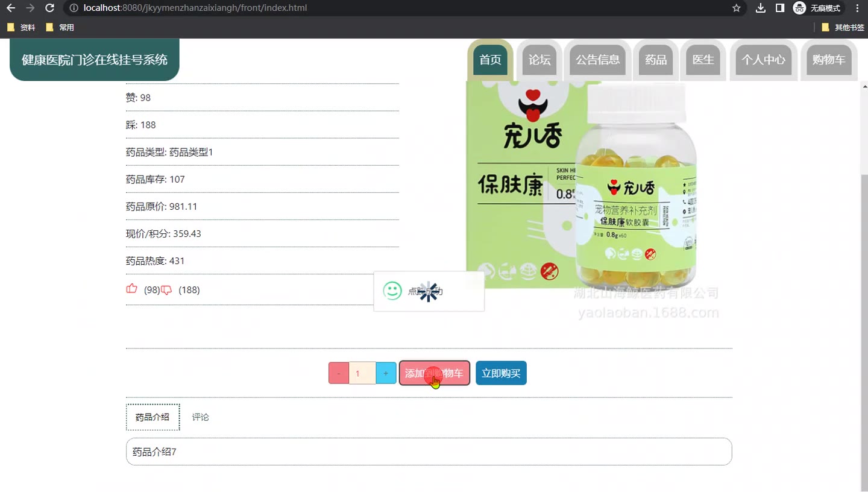Image resolution: width=868 pixels, height=492 pixels.
Task: Click the 药品热度: 431 text
Action: click(x=156, y=260)
